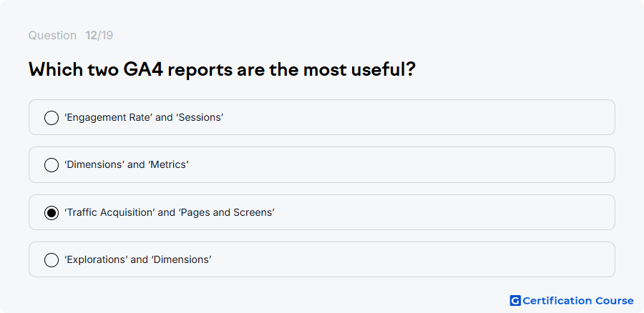The width and height of the screenshot is (644, 313).
Task: Click the 'Dimensions' and 'Metrics' answer text
Action: 127,165
